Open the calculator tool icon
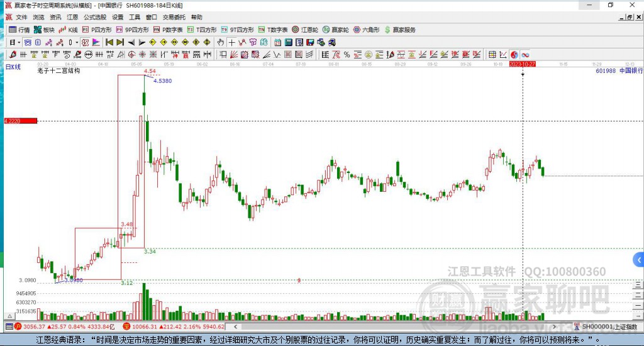644x346 pixels. 288,42
